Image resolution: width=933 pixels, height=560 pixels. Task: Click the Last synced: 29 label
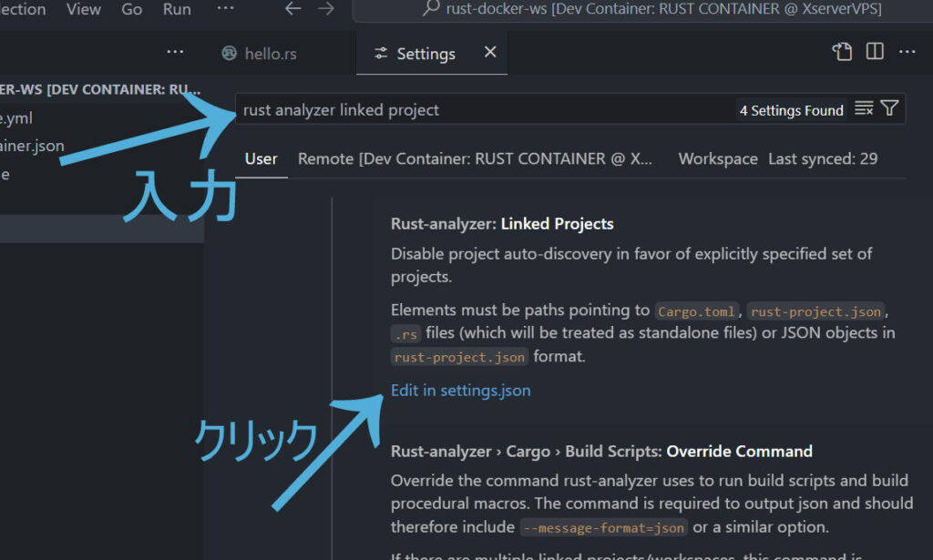coord(823,158)
